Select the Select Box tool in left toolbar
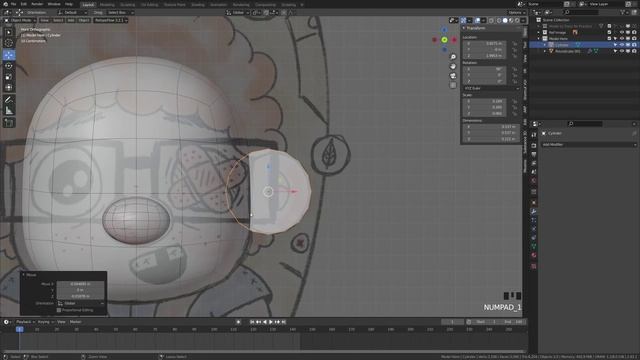The image size is (640, 360). click(9, 32)
